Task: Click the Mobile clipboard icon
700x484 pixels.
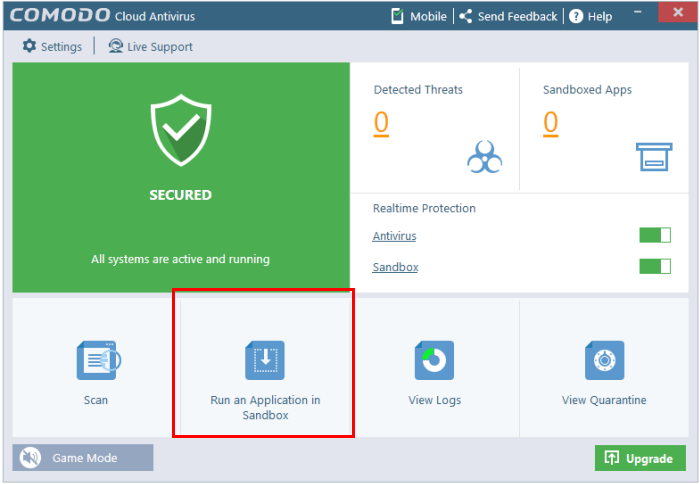Action: point(397,16)
